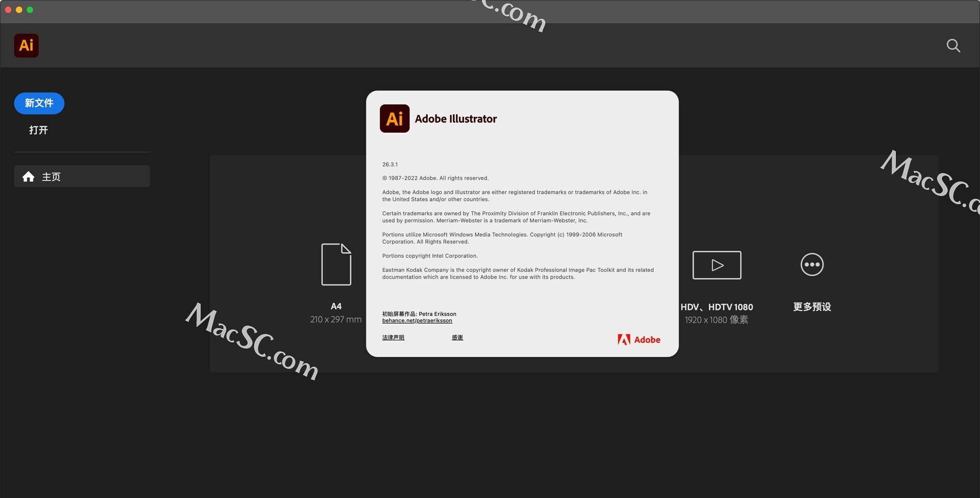The height and width of the screenshot is (498, 980).
Task: Click the Adobe Illustrator dialog title
Action: [456, 119]
